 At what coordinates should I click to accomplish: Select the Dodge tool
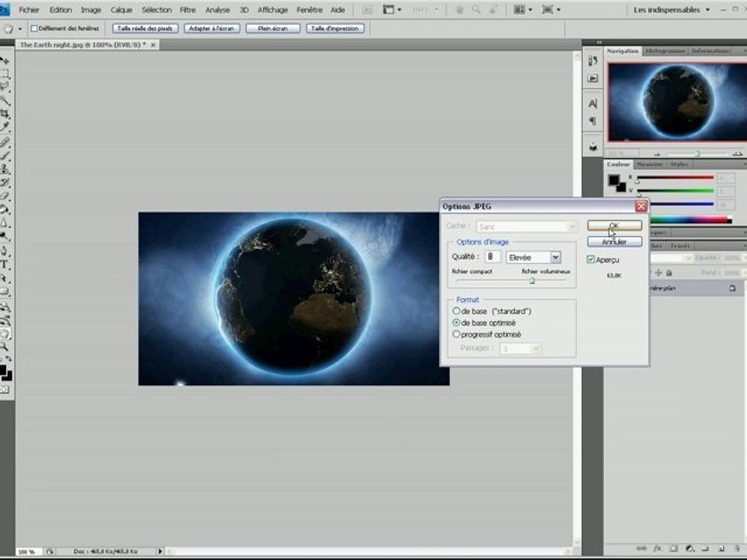pos(5,236)
